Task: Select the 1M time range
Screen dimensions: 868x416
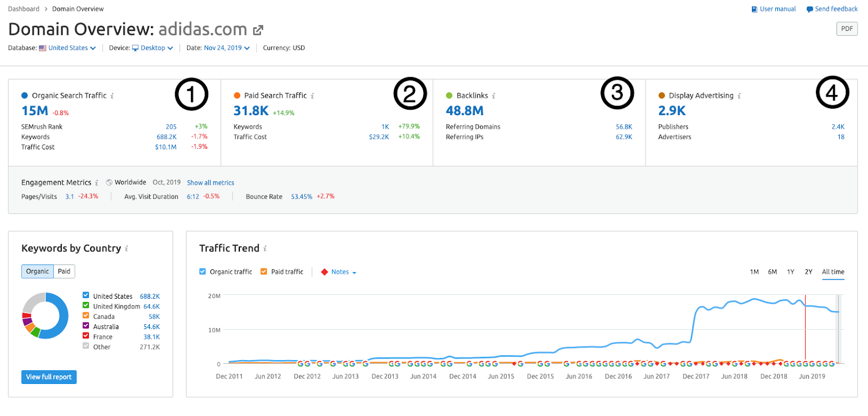Action: [x=754, y=272]
